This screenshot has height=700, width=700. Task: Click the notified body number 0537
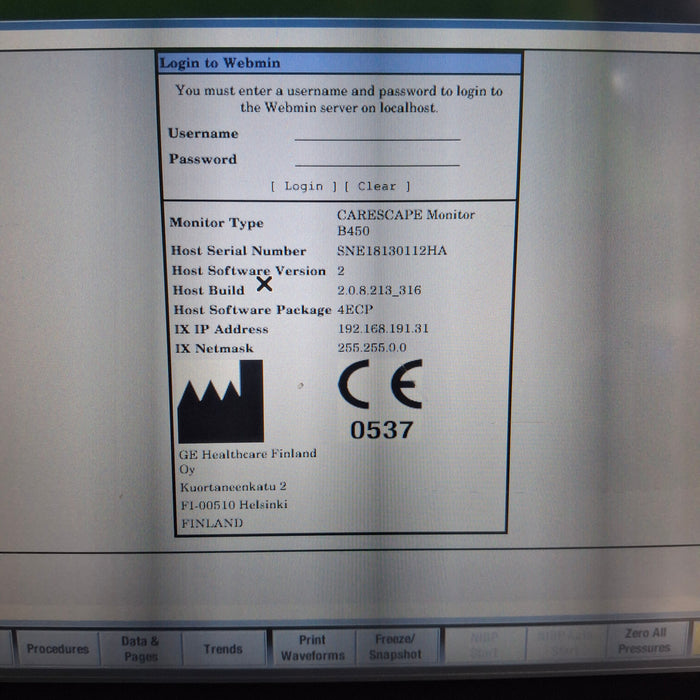click(382, 430)
